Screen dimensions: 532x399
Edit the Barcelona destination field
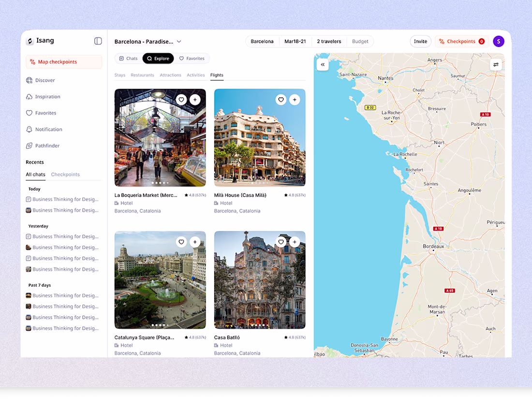[x=262, y=42]
